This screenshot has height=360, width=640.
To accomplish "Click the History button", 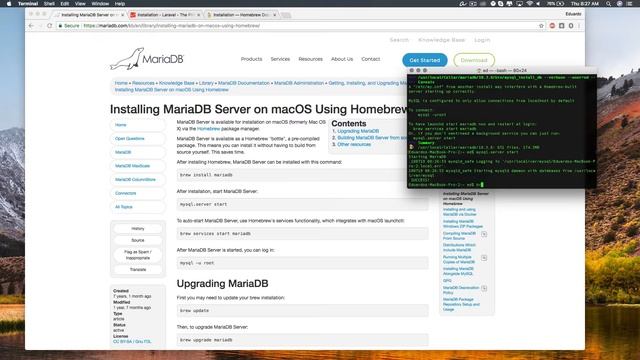I will [x=138, y=229].
